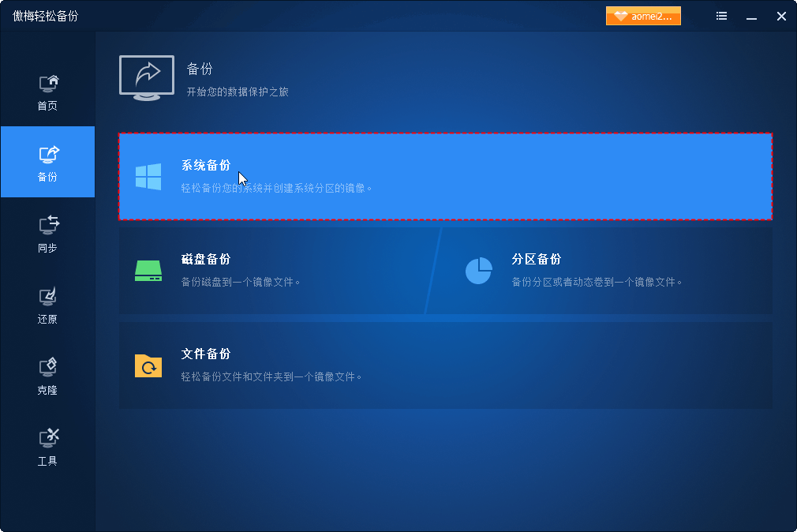The image size is (797, 532).
Task: Click description 备份分区或者动态卷到一个镜像文件
Action: 597,283
